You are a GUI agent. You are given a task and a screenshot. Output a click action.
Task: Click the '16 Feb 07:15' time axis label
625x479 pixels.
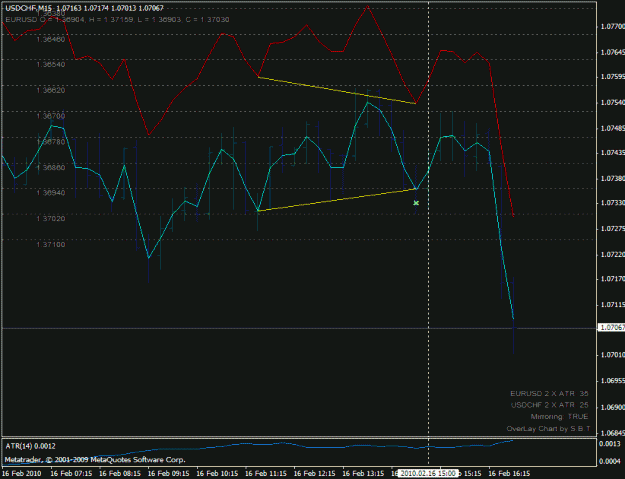coord(71,473)
